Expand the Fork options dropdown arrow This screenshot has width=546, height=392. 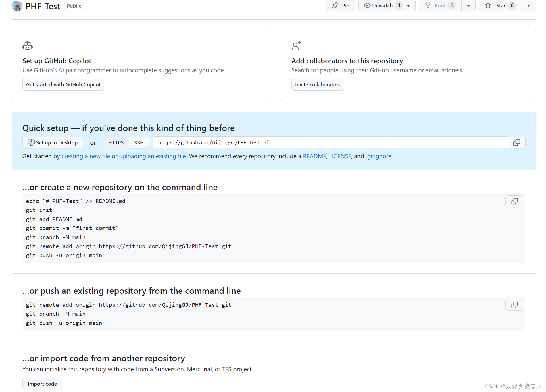click(x=468, y=6)
